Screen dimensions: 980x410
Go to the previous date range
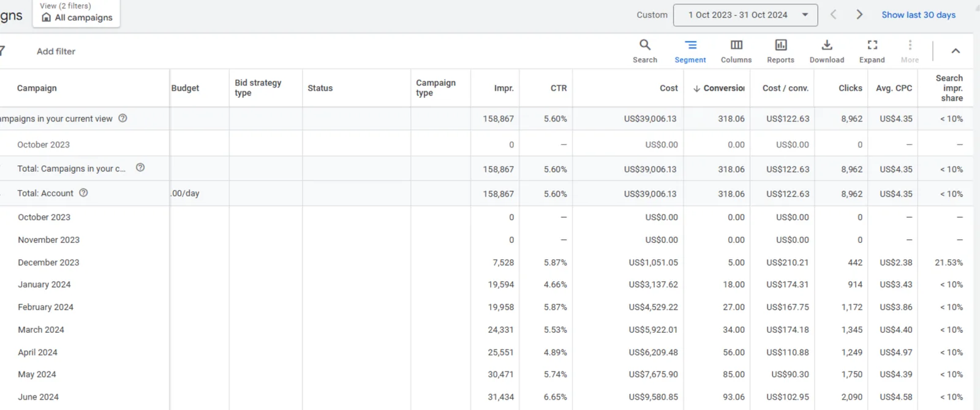[x=833, y=15]
